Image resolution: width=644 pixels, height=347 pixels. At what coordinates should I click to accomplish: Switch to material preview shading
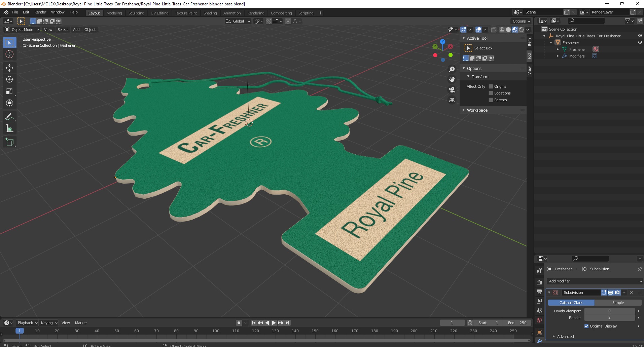[x=515, y=30]
